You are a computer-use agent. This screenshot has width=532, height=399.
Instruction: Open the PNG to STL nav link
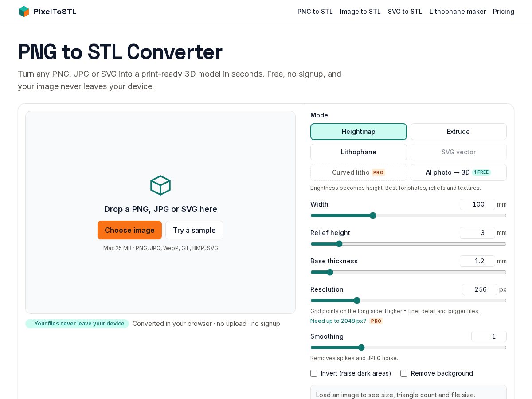315,12
